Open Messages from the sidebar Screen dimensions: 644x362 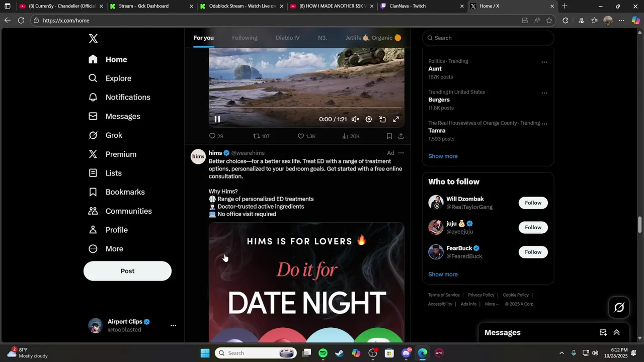[114, 116]
